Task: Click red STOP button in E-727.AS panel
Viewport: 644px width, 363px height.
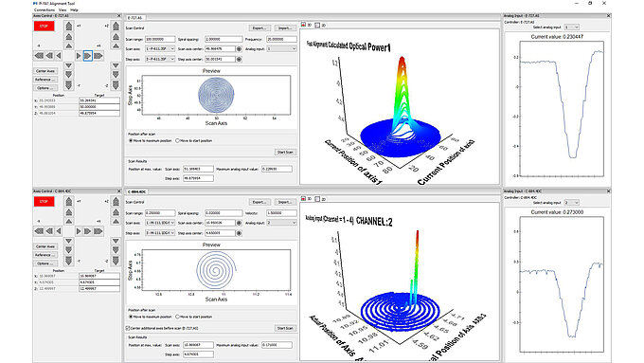Action: tap(44, 26)
